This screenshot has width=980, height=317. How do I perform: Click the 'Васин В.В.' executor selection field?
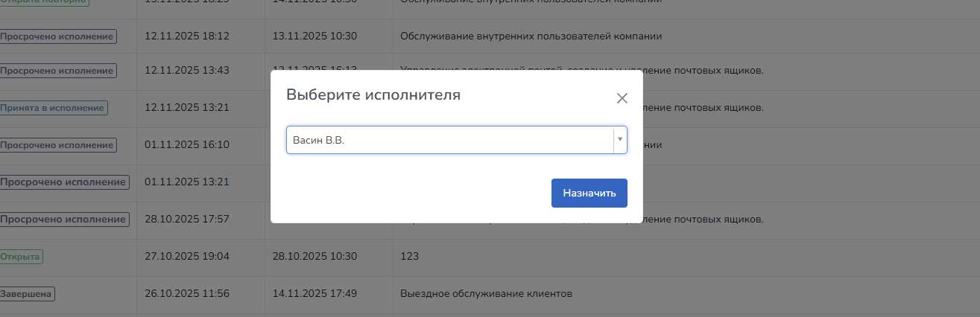point(449,139)
